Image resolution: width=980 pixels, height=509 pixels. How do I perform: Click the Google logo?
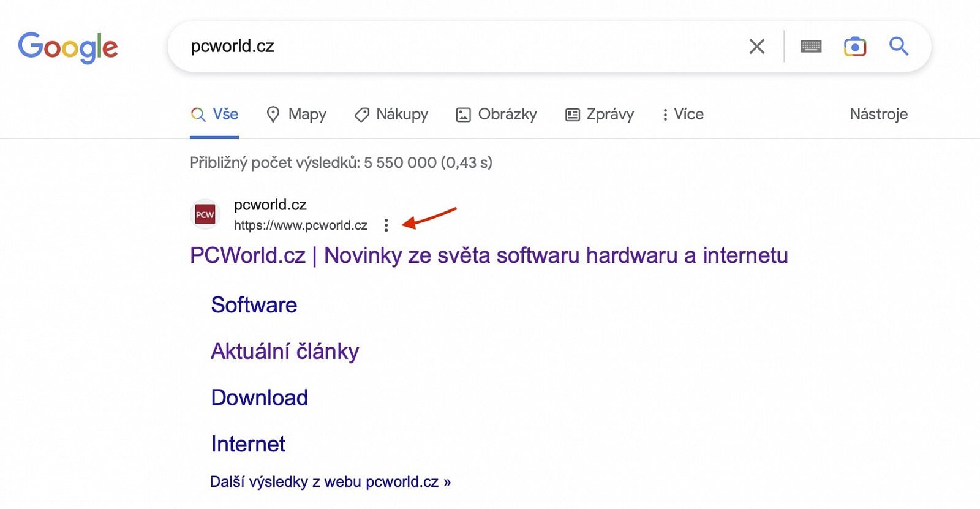(x=68, y=47)
